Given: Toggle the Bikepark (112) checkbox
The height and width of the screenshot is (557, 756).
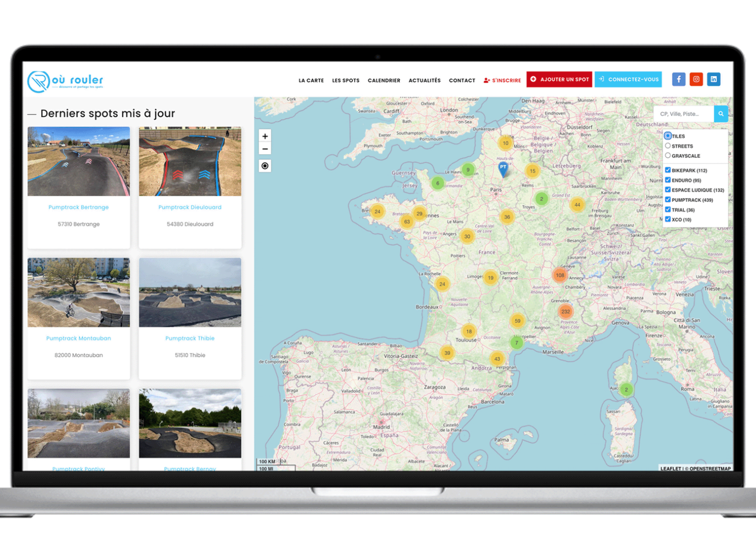Looking at the screenshot, I should [x=668, y=170].
